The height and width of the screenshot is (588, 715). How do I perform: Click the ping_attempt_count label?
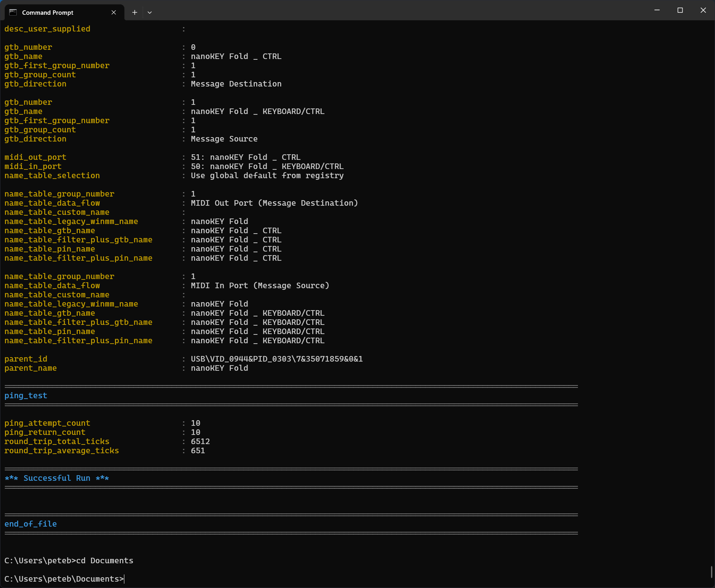coord(47,423)
